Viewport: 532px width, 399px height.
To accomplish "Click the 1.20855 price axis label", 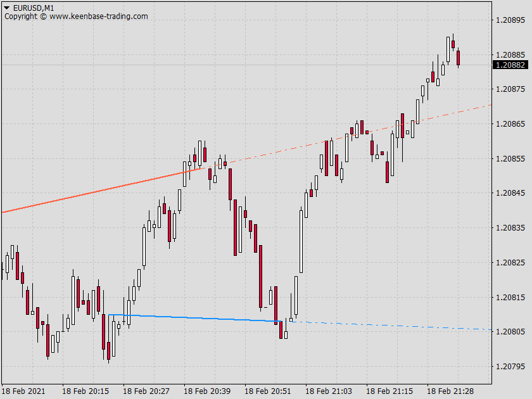I will (510, 159).
